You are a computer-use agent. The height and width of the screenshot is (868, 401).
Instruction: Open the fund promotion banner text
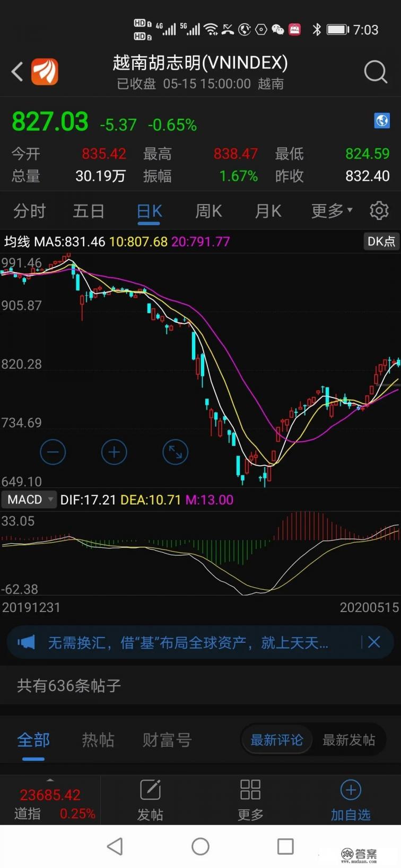(188, 643)
